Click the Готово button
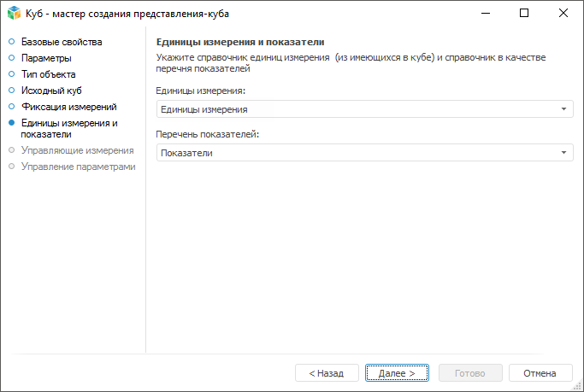The width and height of the screenshot is (584, 392). (x=470, y=373)
